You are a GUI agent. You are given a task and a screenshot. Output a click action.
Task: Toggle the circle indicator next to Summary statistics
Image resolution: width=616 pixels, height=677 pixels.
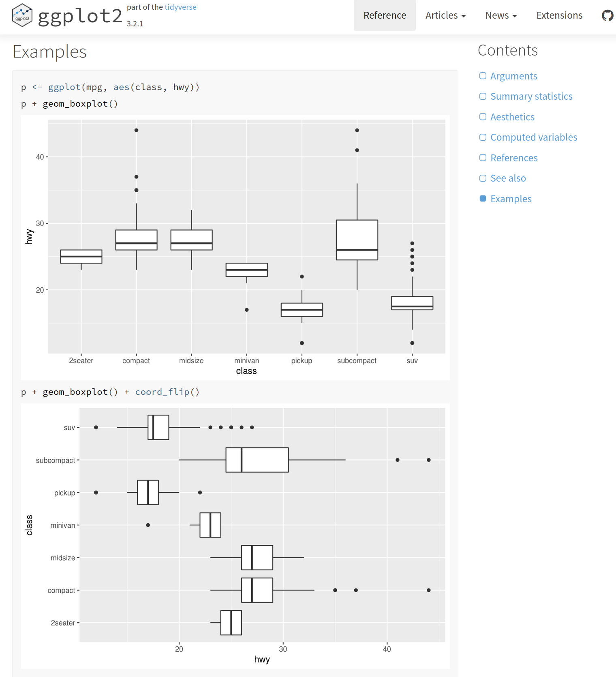[483, 96]
